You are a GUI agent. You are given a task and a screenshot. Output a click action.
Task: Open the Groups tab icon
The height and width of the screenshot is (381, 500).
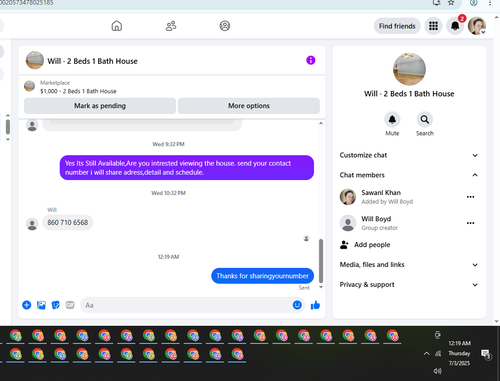[225, 26]
